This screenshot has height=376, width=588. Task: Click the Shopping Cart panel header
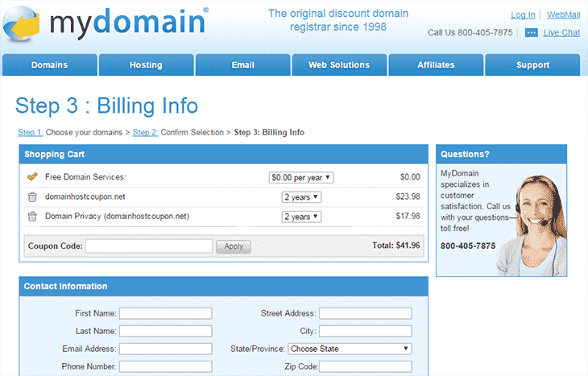[223, 154]
